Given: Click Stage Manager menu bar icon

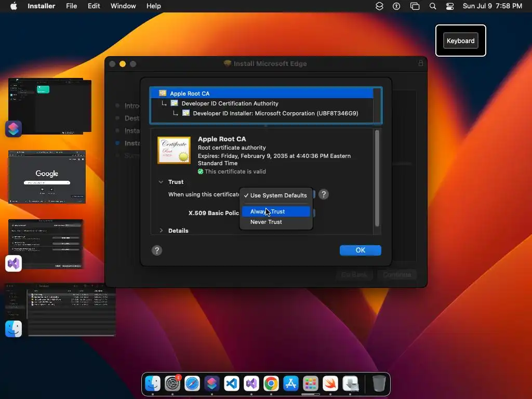Looking at the screenshot, I should (x=415, y=6).
